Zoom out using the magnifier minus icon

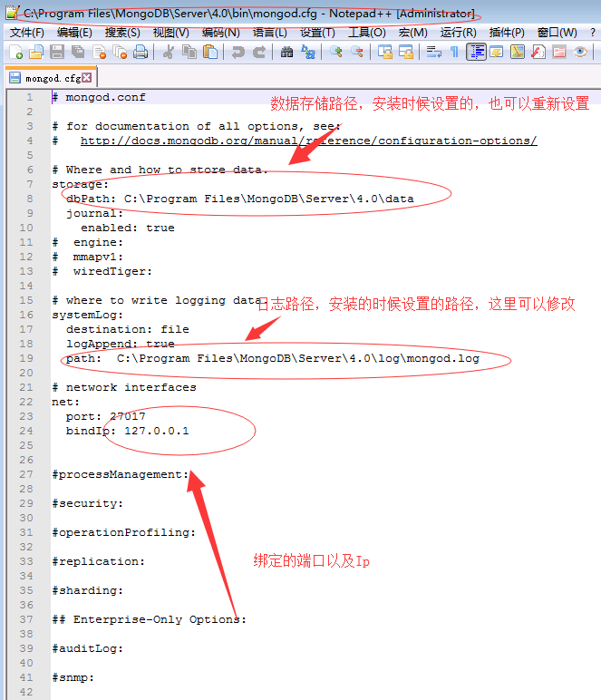pos(356,53)
